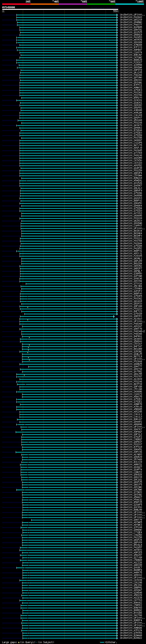This screenshot has width=146, height=644.
Task: Select the UniRef100_Q99002 hit label
Action: click(x=131, y=575)
